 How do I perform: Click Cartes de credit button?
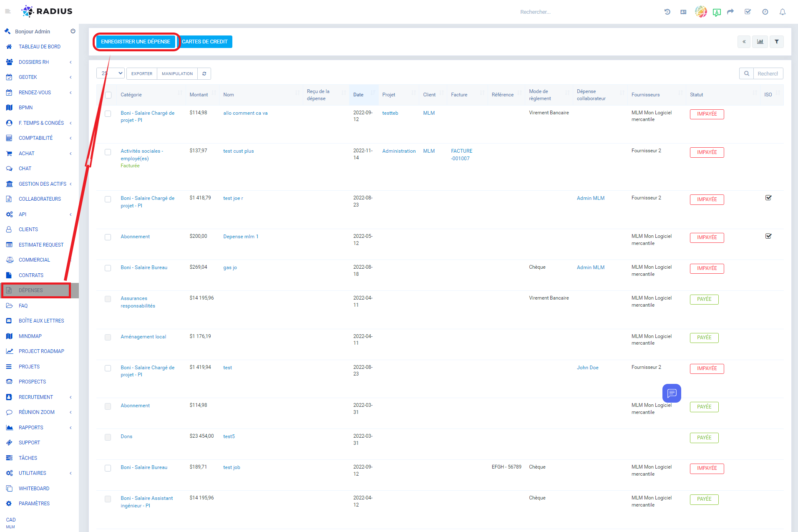205,42
